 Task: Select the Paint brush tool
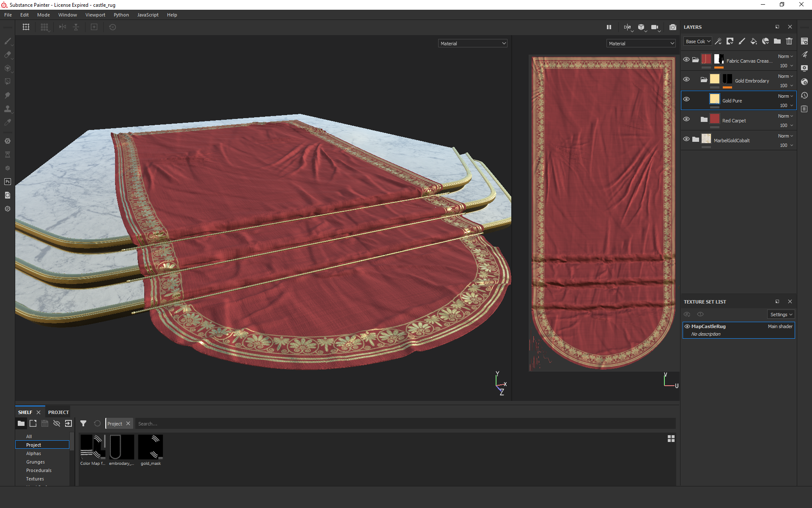(8, 41)
